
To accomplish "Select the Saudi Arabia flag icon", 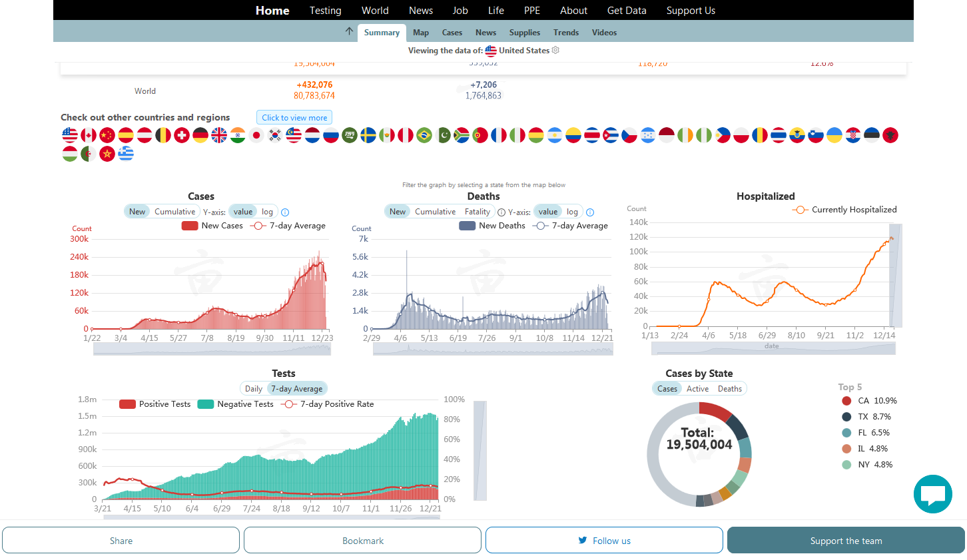I will tap(350, 135).
